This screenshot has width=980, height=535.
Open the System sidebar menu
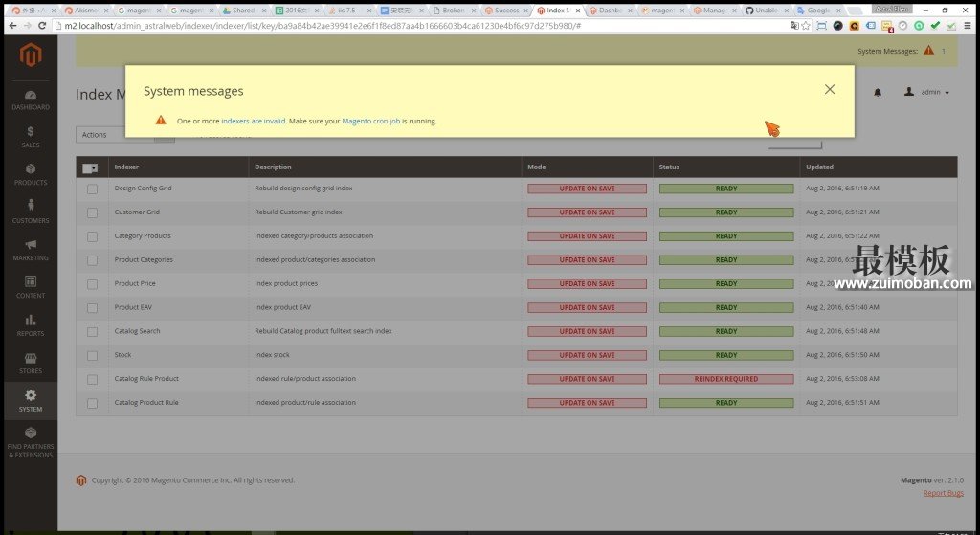30,401
